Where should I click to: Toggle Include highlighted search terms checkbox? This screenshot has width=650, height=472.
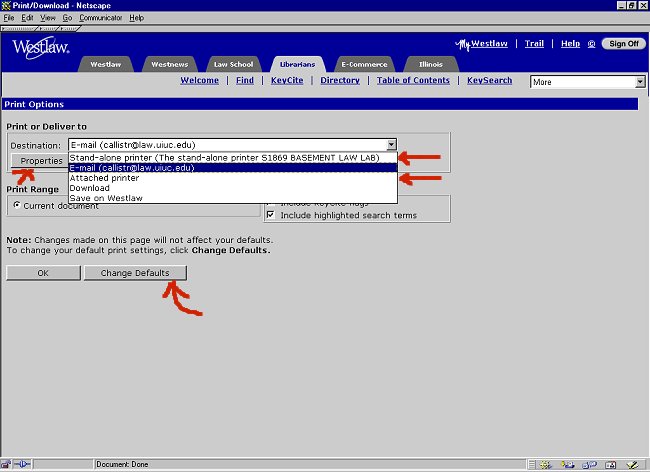(271, 215)
